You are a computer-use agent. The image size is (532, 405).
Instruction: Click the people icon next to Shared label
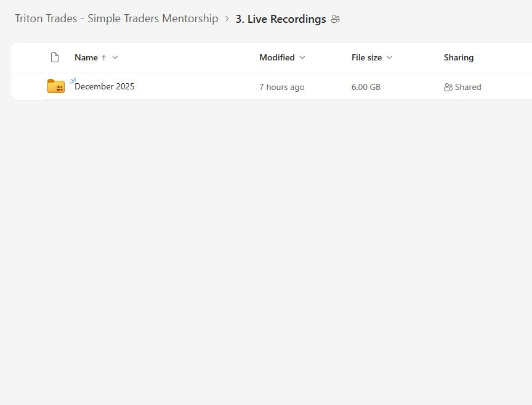coord(449,87)
